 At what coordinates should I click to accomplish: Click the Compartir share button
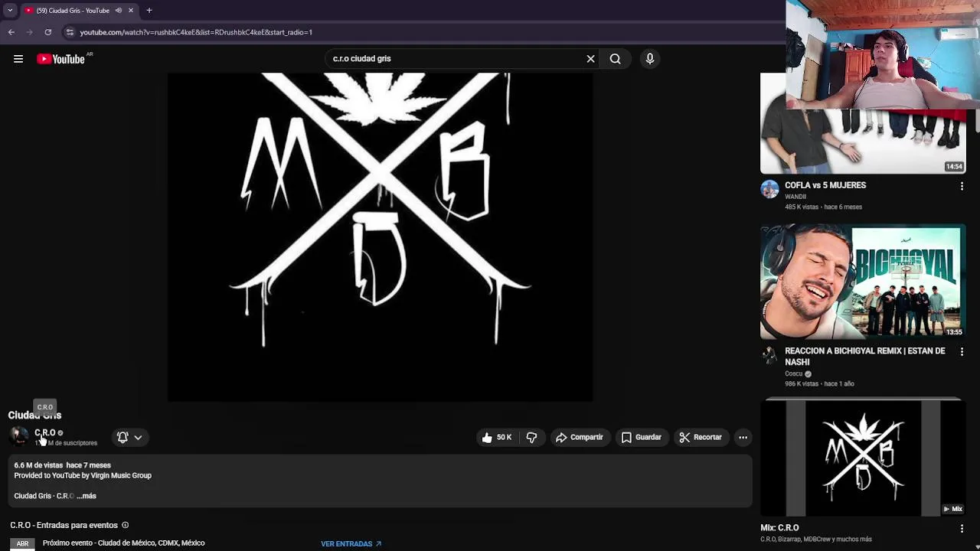pyautogui.click(x=580, y=437)
